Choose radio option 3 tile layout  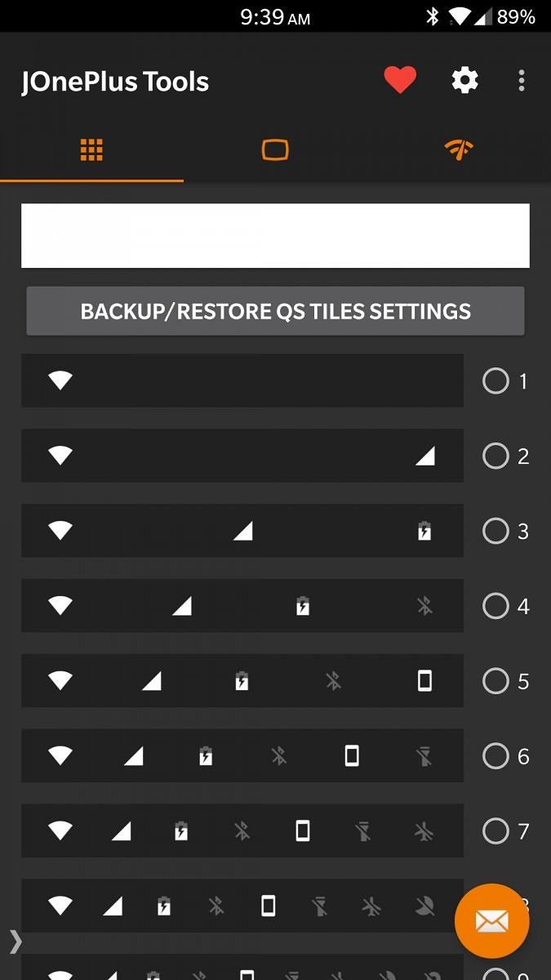pos(495,532)
